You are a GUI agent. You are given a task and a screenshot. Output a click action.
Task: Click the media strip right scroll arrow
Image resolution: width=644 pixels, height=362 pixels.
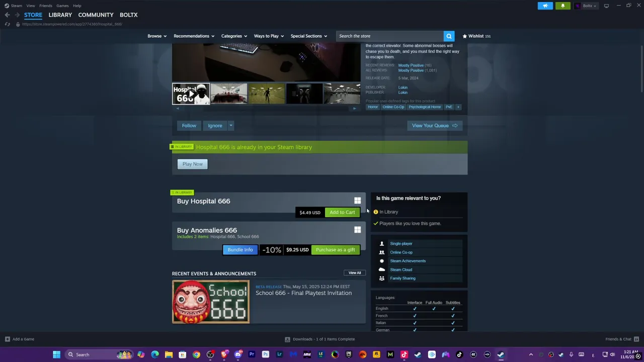point(354,109)
